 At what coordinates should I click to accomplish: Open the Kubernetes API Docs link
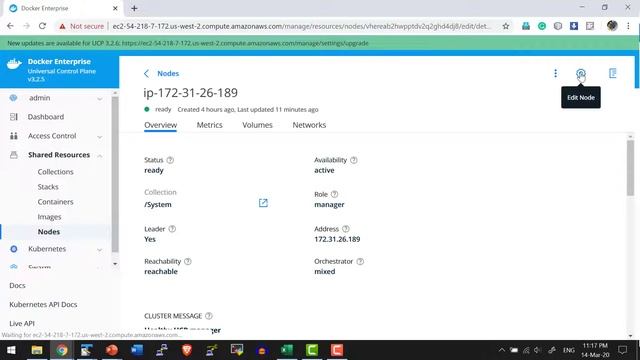pos(43,304)
